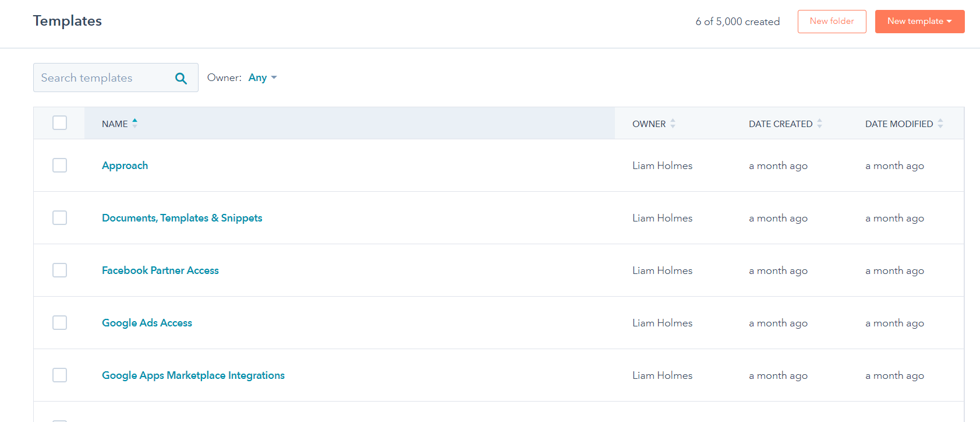Tick the select-all checkbox in header
This screenshot has width=980, height=422.
click(59, 123)
